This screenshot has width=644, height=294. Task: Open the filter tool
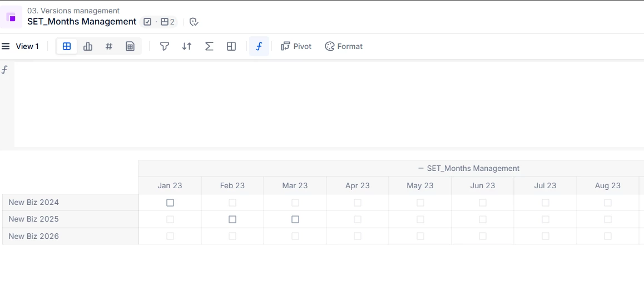[165, 46]
